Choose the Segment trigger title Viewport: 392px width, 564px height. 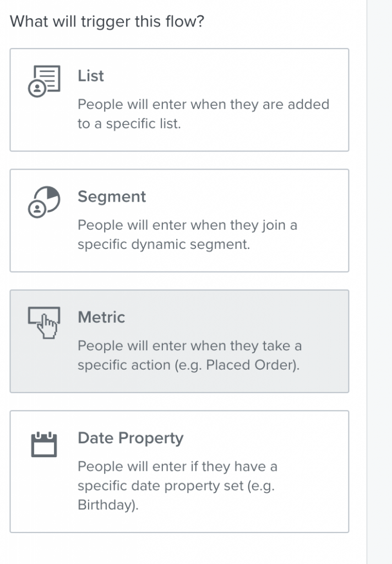[112, 197]
